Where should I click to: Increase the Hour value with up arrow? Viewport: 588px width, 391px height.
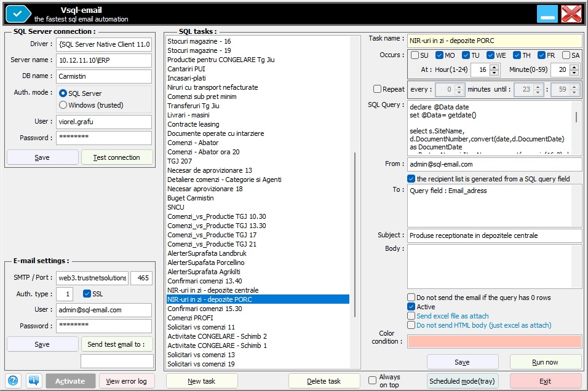click(495, 67)
